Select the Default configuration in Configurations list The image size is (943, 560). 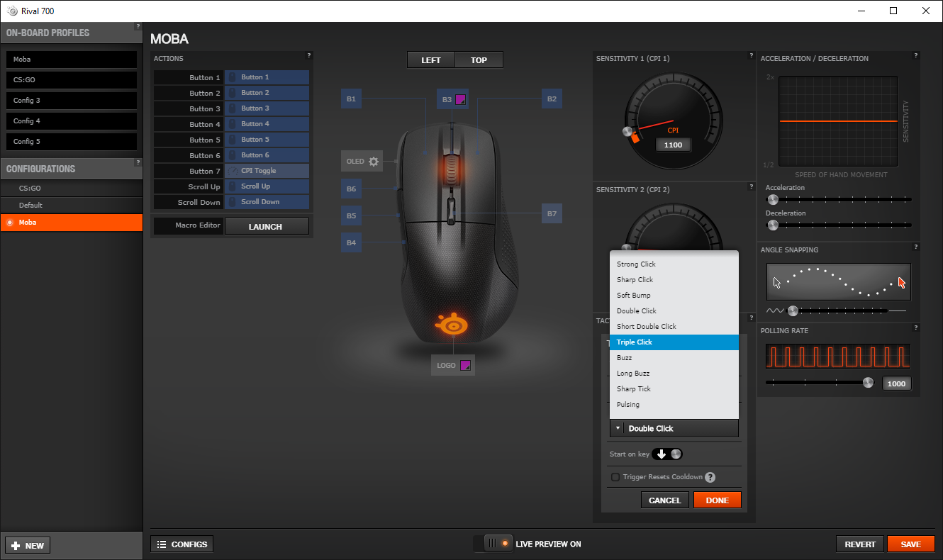tap(72, 205)
